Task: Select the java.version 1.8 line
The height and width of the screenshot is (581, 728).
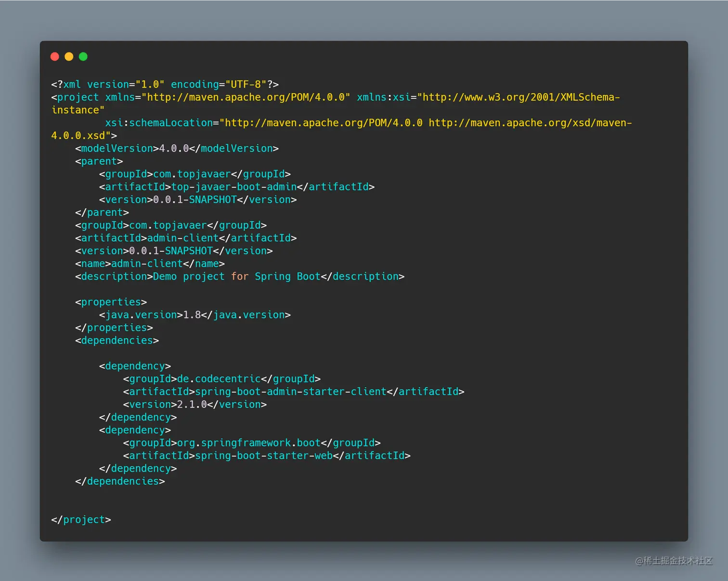Action: 195,315
